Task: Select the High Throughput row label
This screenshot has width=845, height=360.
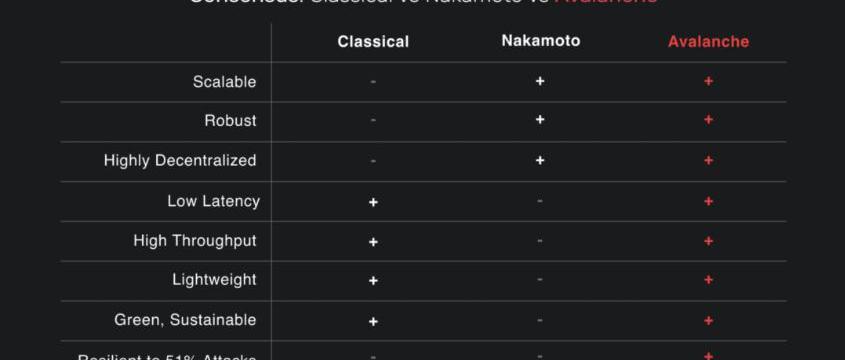Action: click(195, 241)
